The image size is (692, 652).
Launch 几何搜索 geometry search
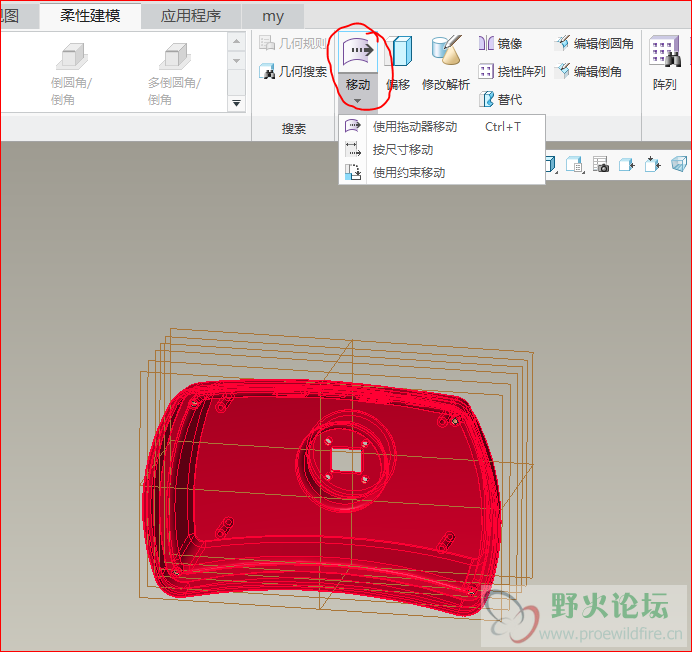[293, 71]
